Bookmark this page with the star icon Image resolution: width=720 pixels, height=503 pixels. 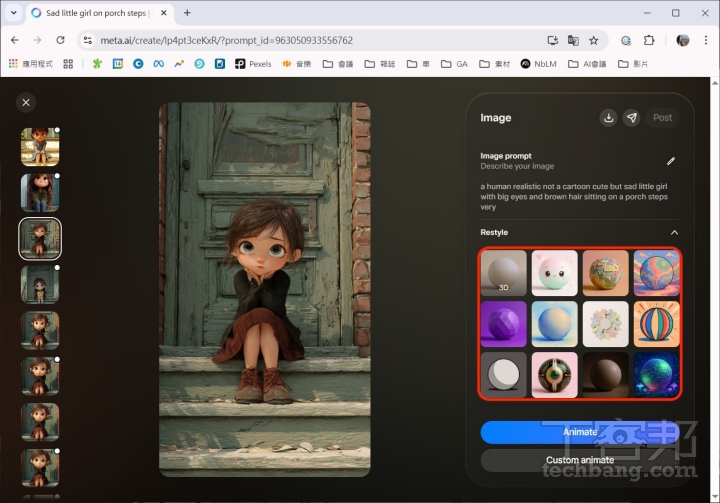594,40
